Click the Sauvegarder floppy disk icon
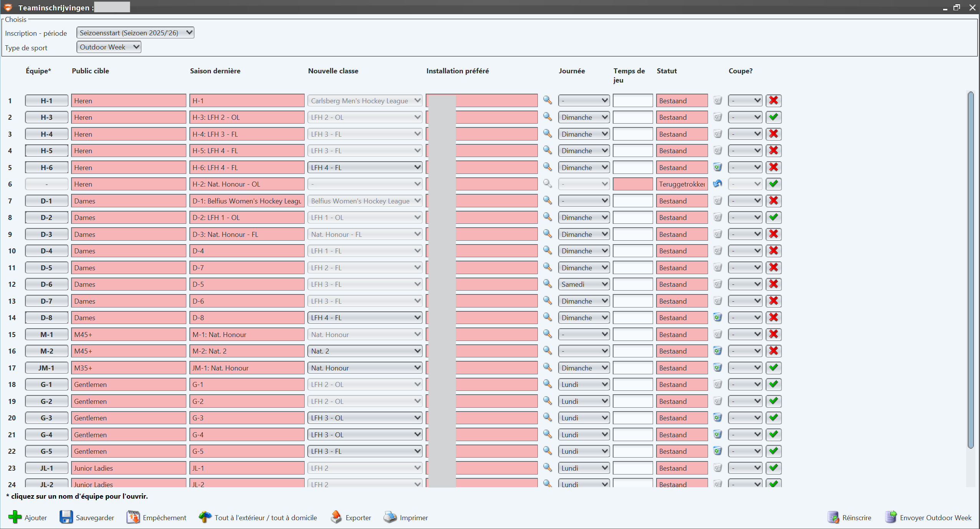The width and height of the screenshot is (980, 529). [x=66, y=517]
